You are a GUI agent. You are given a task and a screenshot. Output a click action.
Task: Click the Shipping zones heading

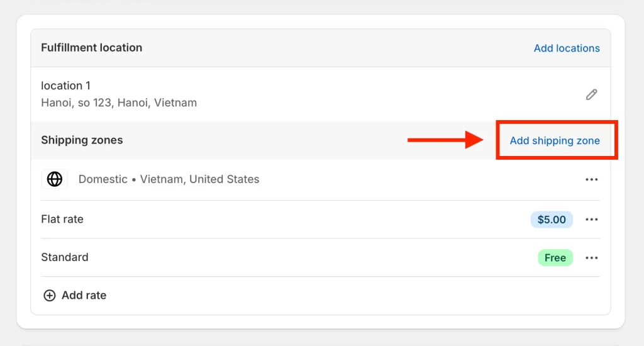(82, 140)
